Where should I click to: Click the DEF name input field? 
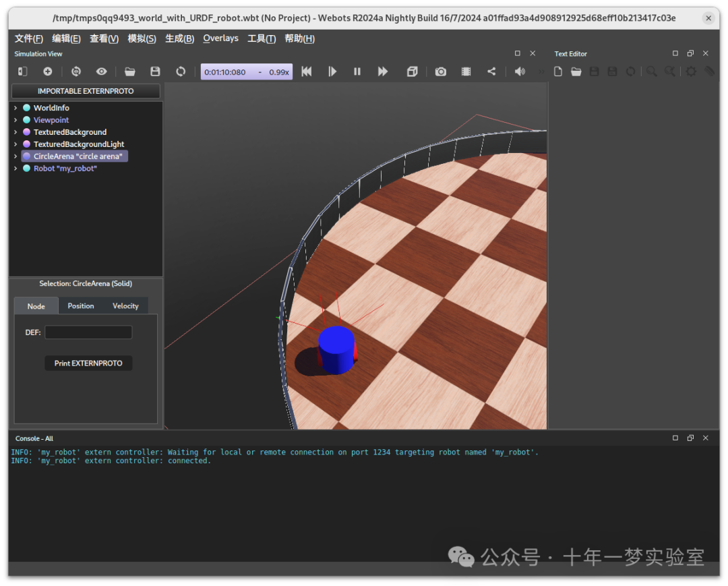pyautogui.click(x=88, y=332)
